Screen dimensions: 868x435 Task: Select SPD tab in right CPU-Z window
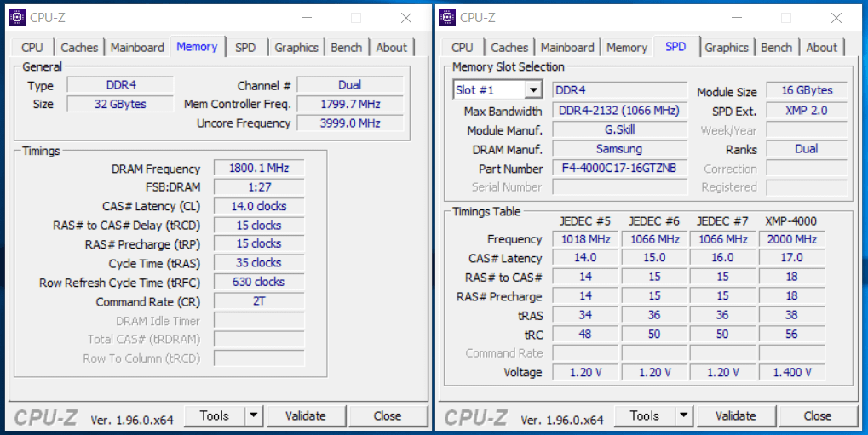pos(675,47)
